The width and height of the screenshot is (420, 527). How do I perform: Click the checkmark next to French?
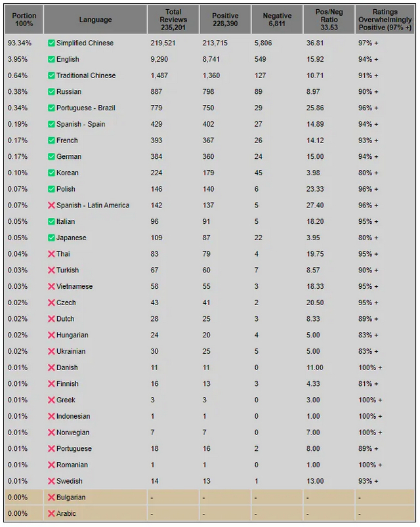coord(51,140)
